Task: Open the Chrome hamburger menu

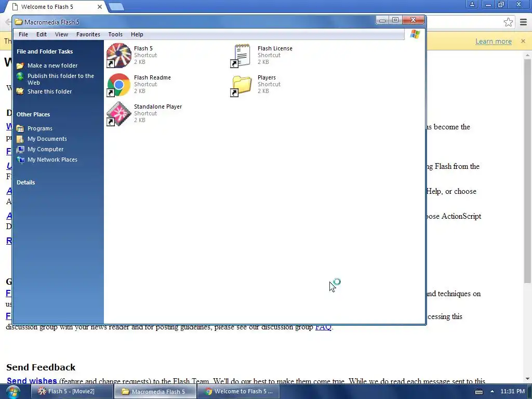Action: [523, 22]
